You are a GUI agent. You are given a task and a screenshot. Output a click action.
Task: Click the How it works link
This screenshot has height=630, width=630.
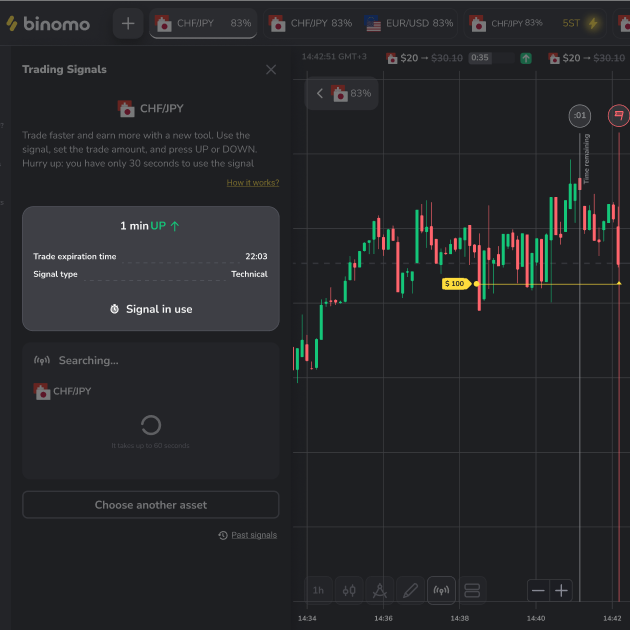click(252, 183)
